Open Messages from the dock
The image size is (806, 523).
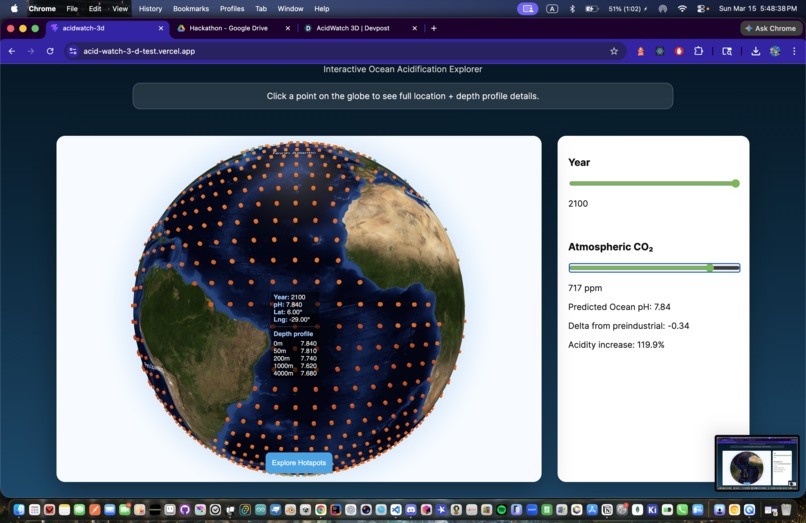[79, 510]
